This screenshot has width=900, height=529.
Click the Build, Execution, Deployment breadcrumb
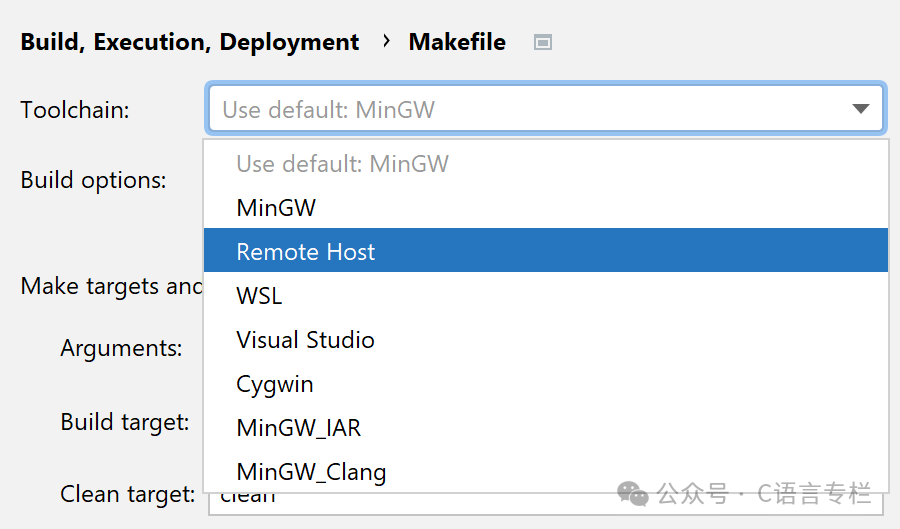point(189,42)
